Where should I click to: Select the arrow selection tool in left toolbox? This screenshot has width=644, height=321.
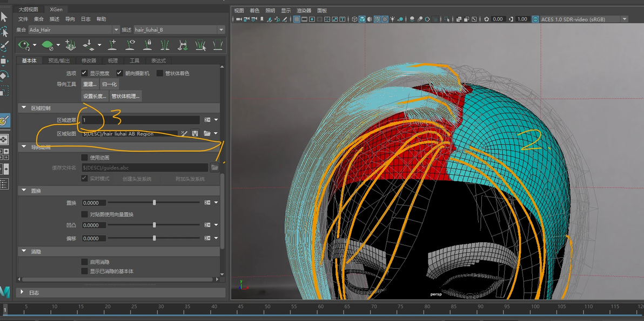pyautogui.click(x=4, y=17)
